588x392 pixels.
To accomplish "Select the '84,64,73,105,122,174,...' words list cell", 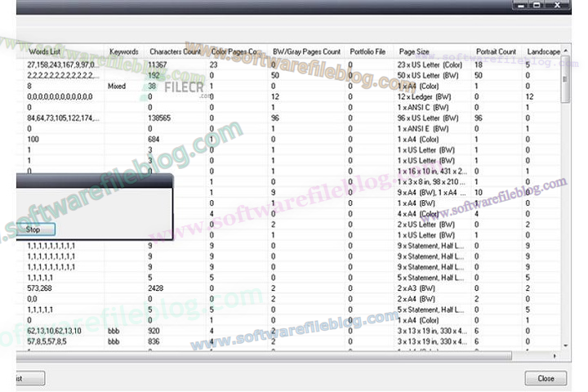I will click(63, 118).
